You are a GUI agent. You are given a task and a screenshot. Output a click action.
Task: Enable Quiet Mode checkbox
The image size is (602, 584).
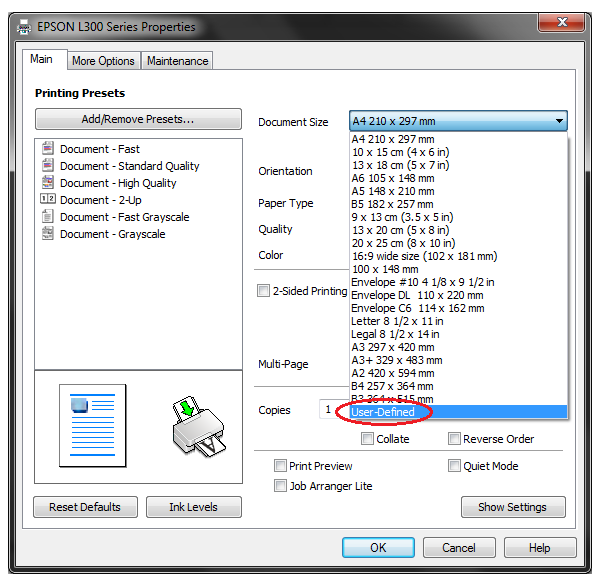click(x=454, y=466)
